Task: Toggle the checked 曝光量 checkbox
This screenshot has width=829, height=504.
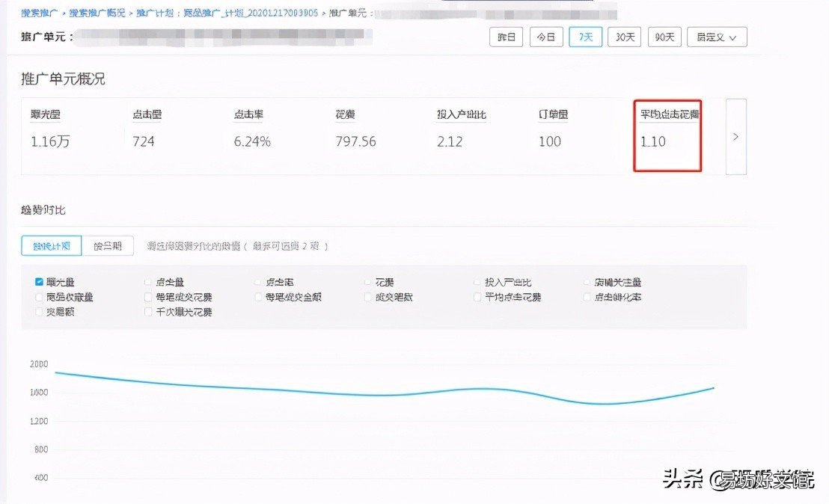Action: 39,282
